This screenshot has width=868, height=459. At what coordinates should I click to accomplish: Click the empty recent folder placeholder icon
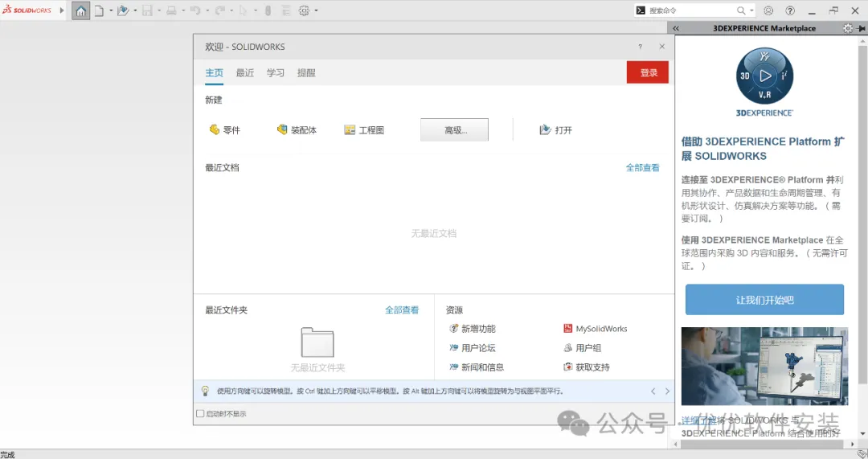coord(317,342)
